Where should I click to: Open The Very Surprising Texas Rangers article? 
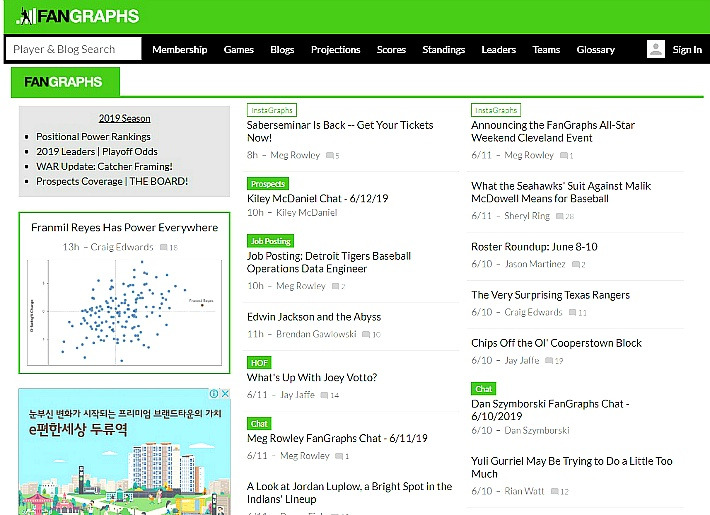tap(550, 295)
